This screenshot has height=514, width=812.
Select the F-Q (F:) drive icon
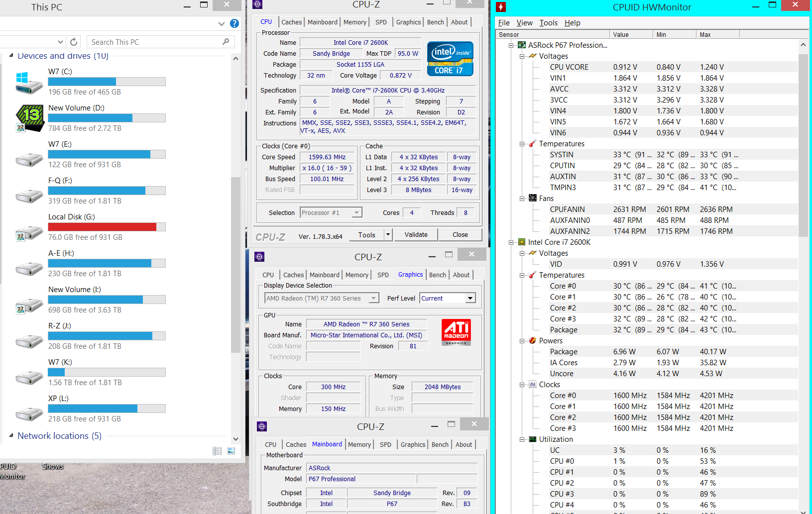point(29,196)
